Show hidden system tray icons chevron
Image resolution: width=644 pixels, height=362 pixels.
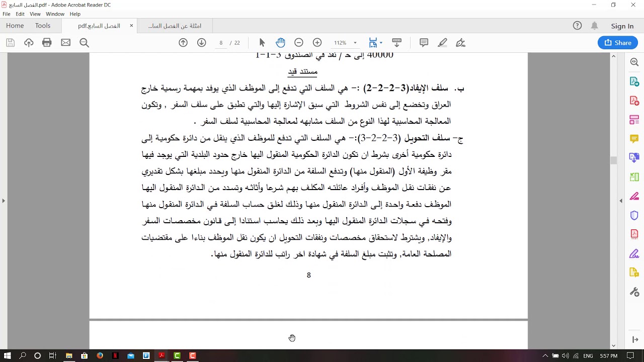point(545,355)
